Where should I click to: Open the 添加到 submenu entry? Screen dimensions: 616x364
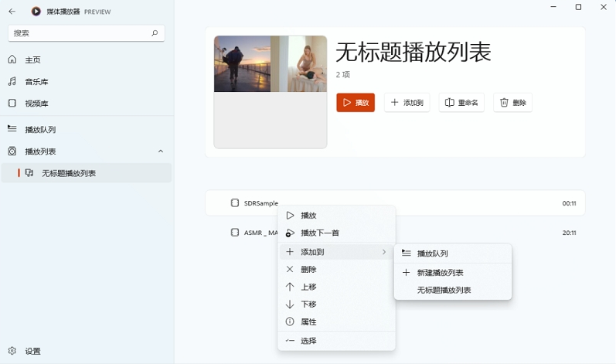336,252
